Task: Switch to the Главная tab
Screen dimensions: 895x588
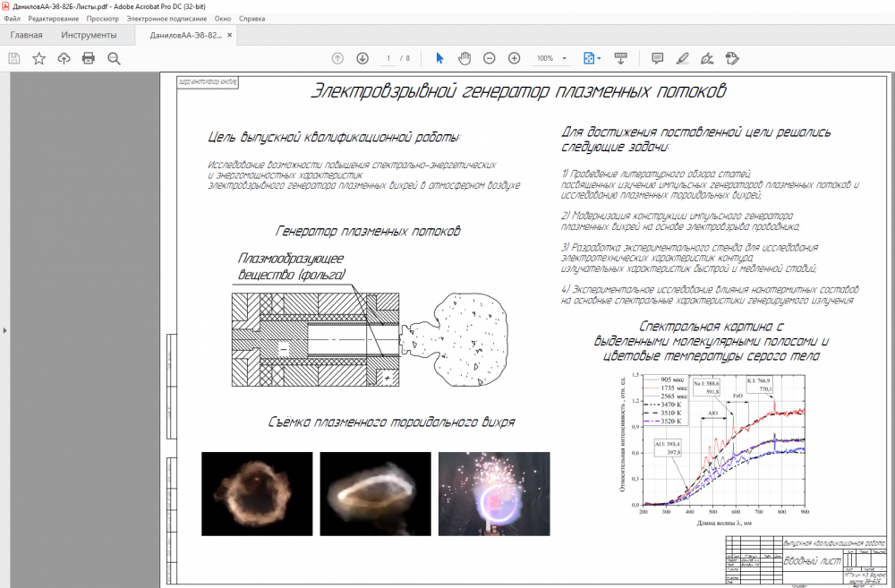Action: point(26,36)
